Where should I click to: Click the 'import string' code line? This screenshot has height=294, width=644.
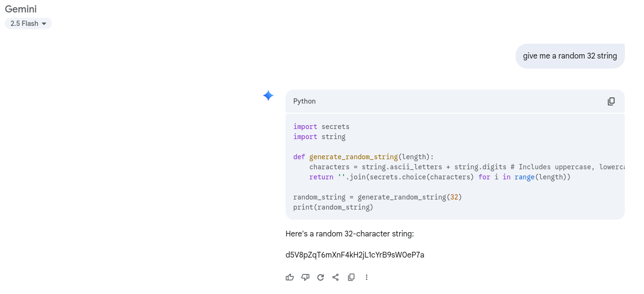(319, 137)
